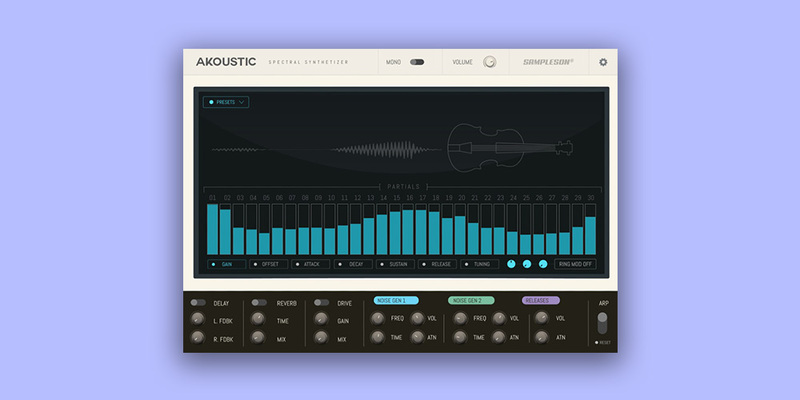This screenshot has width=800, height=400.
Task: Select the SUSTAIN partials tab
Action: point(395,264)
